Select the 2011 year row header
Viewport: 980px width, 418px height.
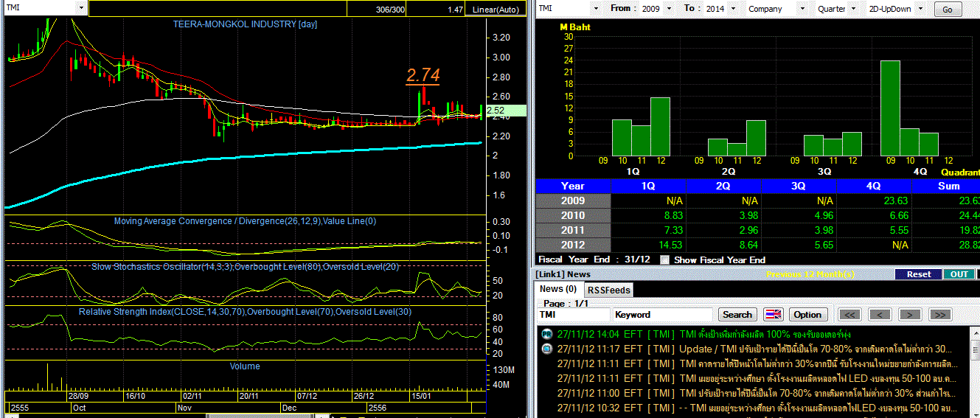coord(573,230)
